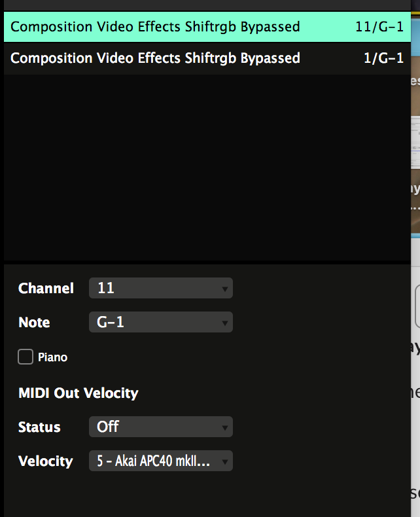Image resolution: width=420 pixels, height=517 pixels.
Task: Click the 11/G-1 MIDI assignment text
Action: point(379,27)
